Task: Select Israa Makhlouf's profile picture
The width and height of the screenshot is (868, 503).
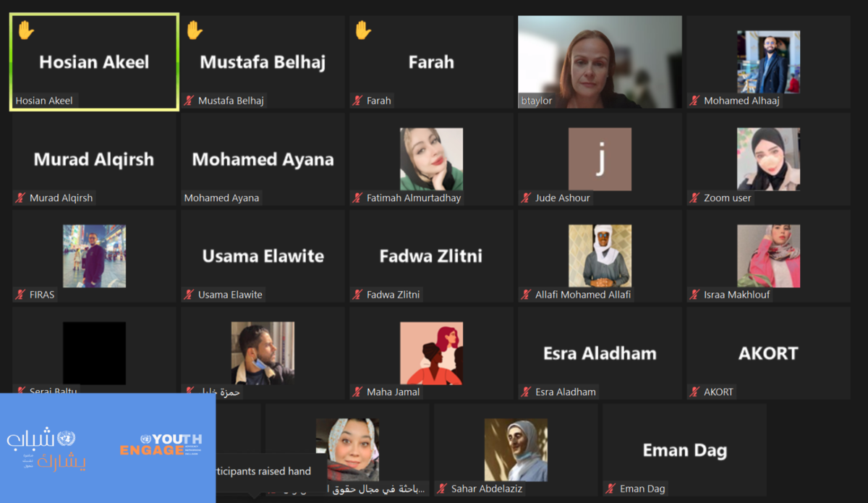Action: pos(768,255)
